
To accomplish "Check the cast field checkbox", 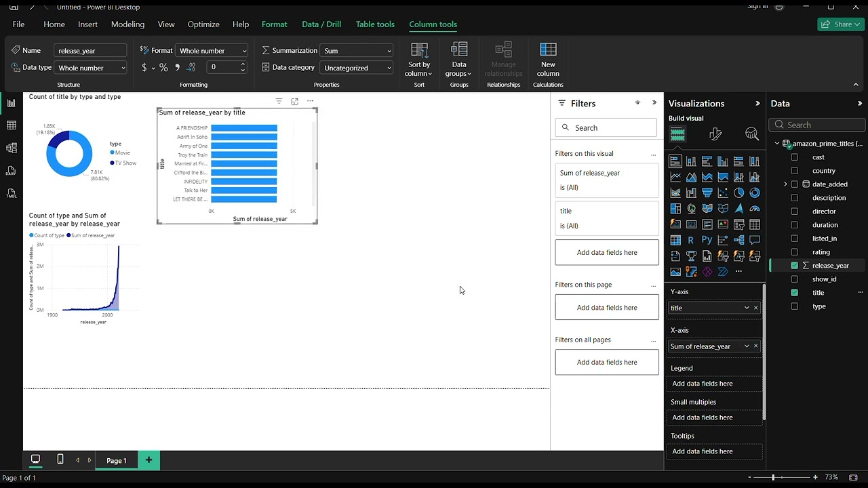I will pos(795,157).
